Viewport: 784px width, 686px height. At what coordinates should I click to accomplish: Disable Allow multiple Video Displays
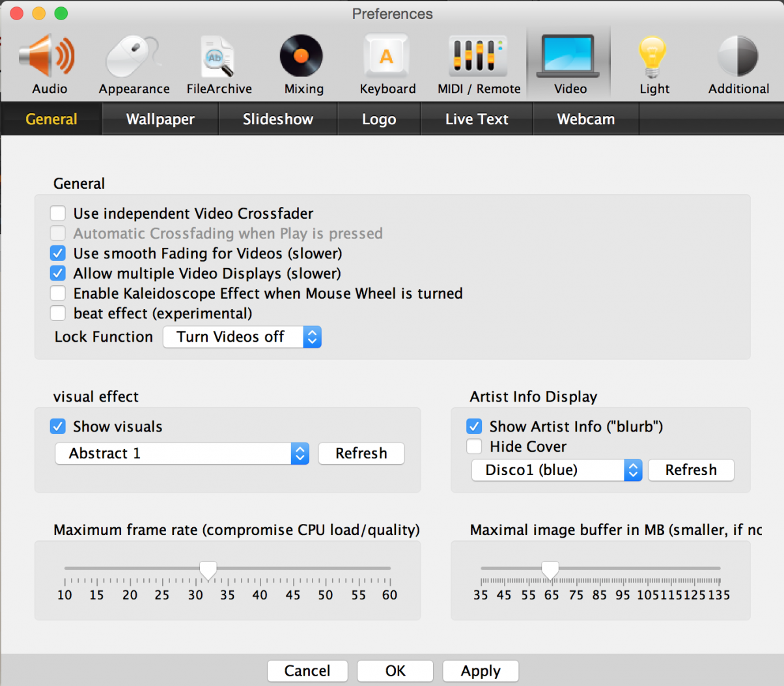click(58, 273)
